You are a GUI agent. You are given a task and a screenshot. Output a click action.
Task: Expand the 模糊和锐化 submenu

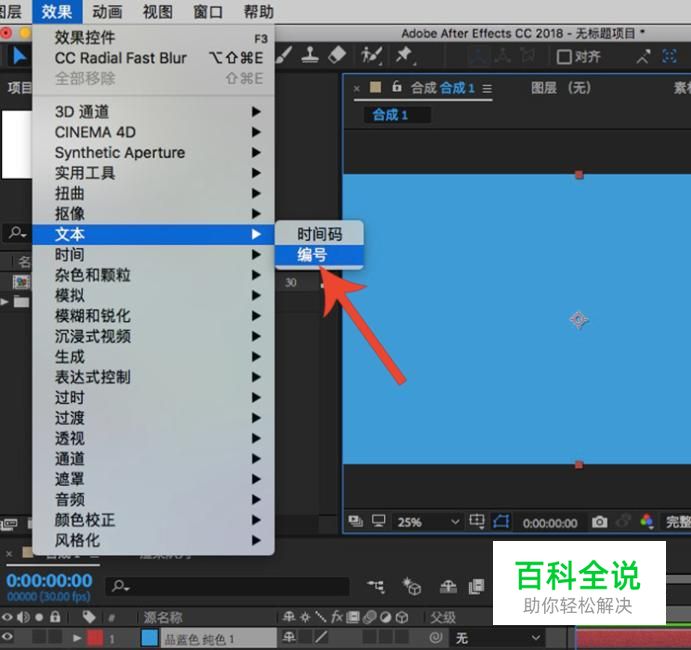click(x=153, y=316)
